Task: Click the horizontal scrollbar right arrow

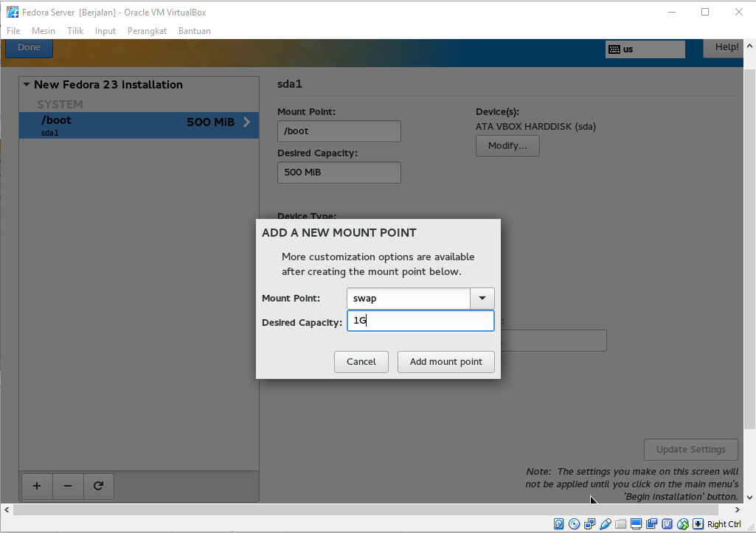Action: pyautogui.click(x=738, y=509)
